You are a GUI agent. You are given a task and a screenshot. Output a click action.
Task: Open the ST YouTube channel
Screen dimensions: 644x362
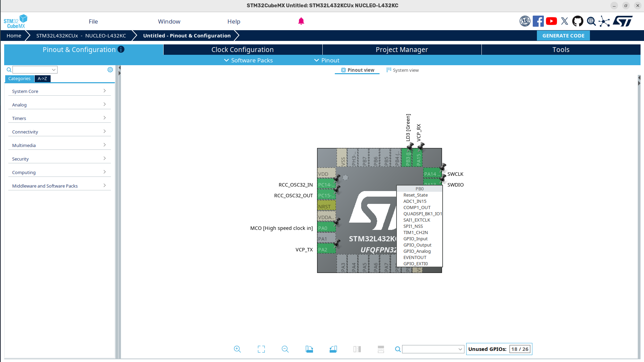point(551,21)
